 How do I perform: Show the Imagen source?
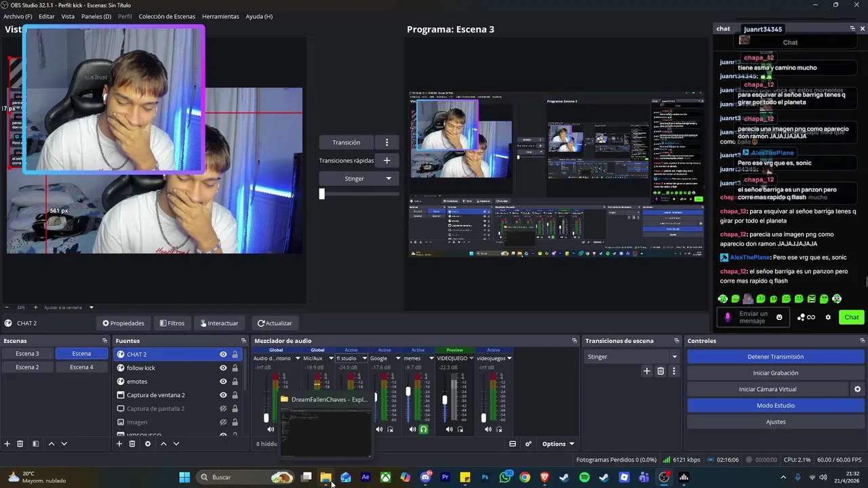[x=223, y=422]
